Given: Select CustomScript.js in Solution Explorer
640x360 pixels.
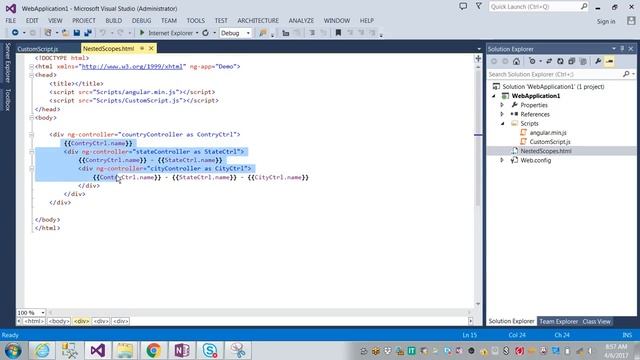Looking at the screenshot, I should pyautogui.click(x=550, y=142).
